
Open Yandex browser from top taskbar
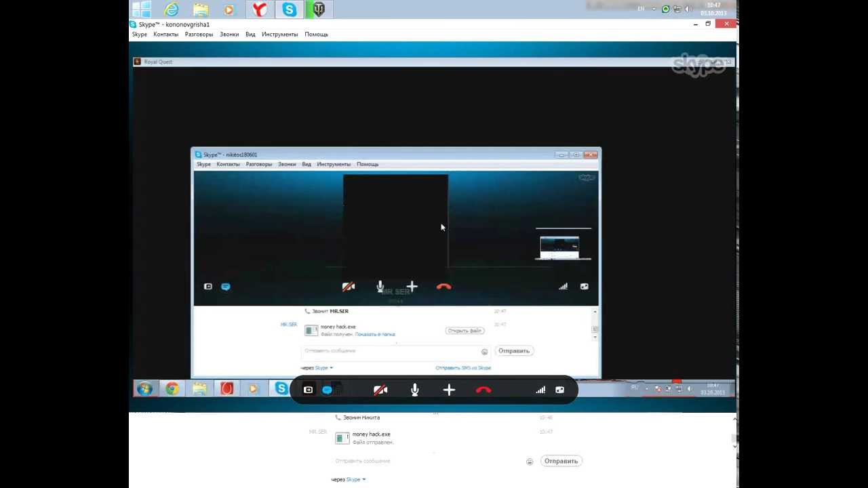click(x=260, y=9)
